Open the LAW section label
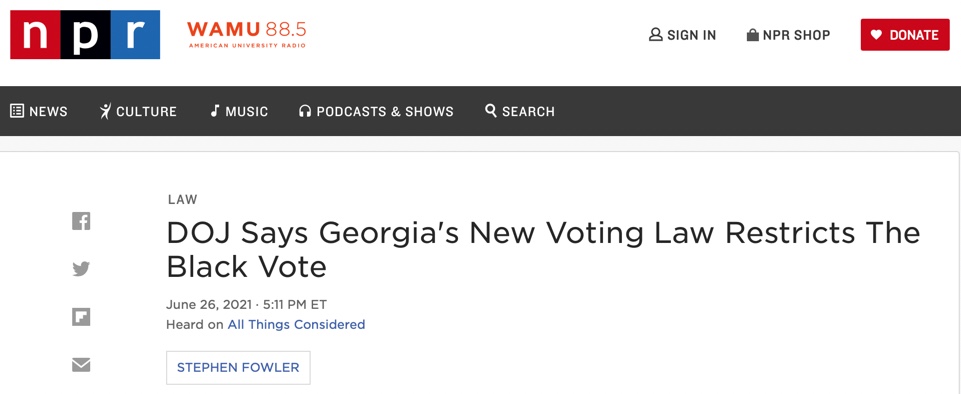This screenshot has height=394, width=961. point(183,200)
